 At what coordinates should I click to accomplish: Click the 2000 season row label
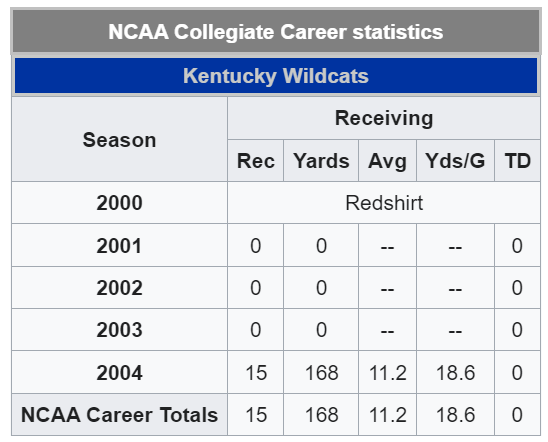[120, 203]
